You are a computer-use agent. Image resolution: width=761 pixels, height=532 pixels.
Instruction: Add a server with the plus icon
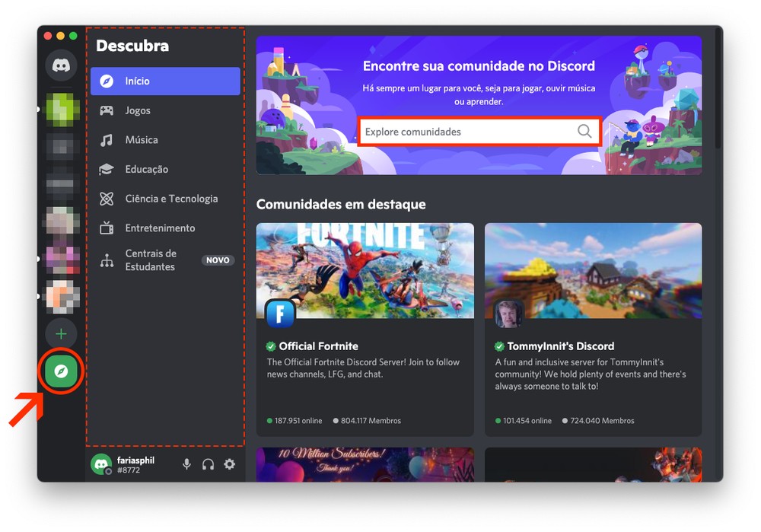(61, 333)
